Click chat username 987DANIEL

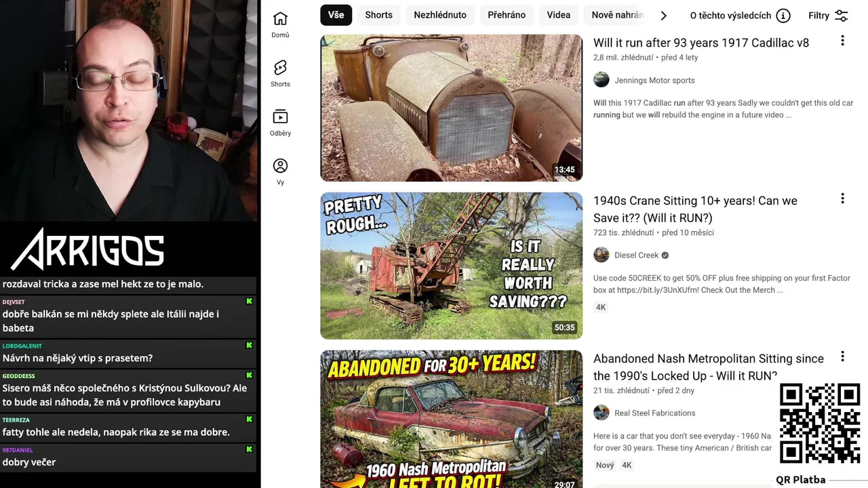[17, 449]
